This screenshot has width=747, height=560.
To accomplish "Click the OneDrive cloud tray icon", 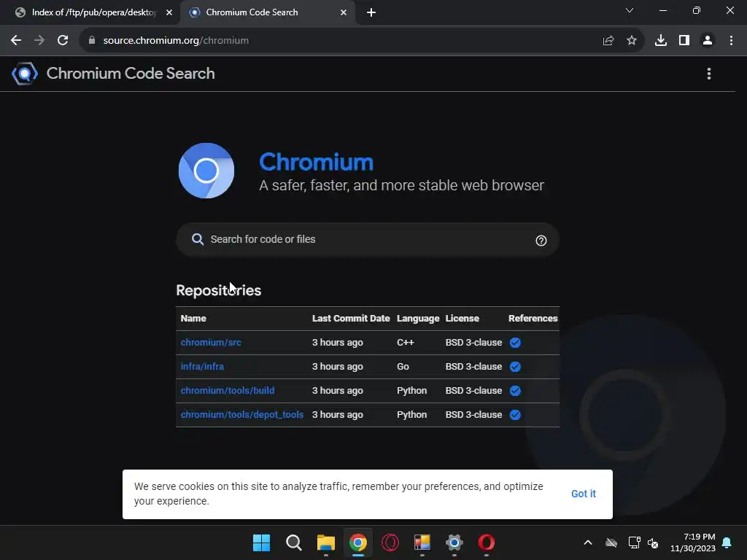I will click(611, 542).
